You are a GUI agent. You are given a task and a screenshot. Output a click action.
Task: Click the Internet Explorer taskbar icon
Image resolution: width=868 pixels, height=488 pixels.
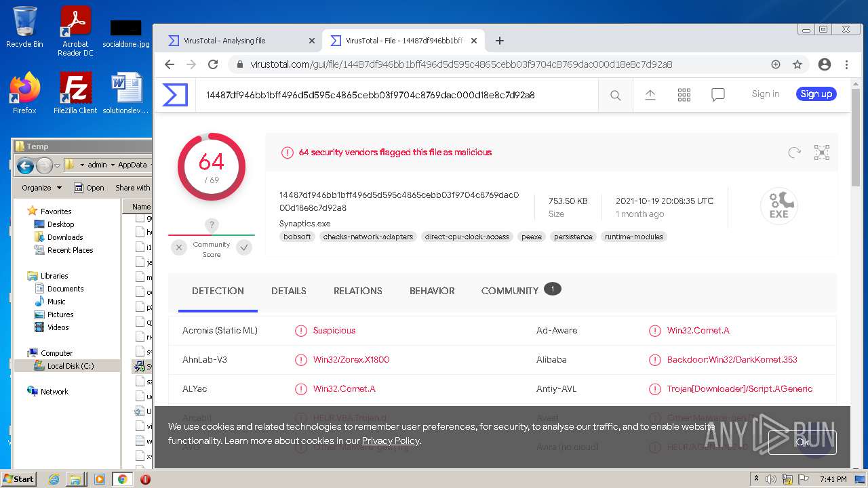(x=54, y=479)
